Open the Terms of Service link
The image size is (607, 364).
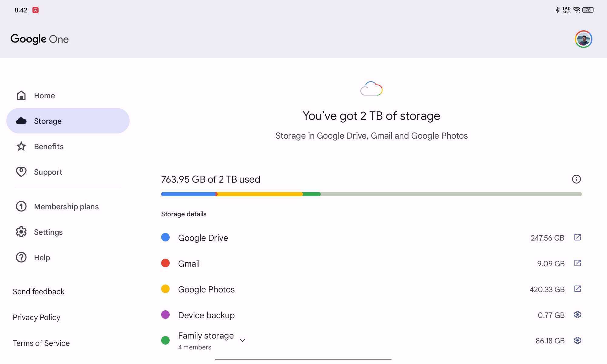[41, 343]
